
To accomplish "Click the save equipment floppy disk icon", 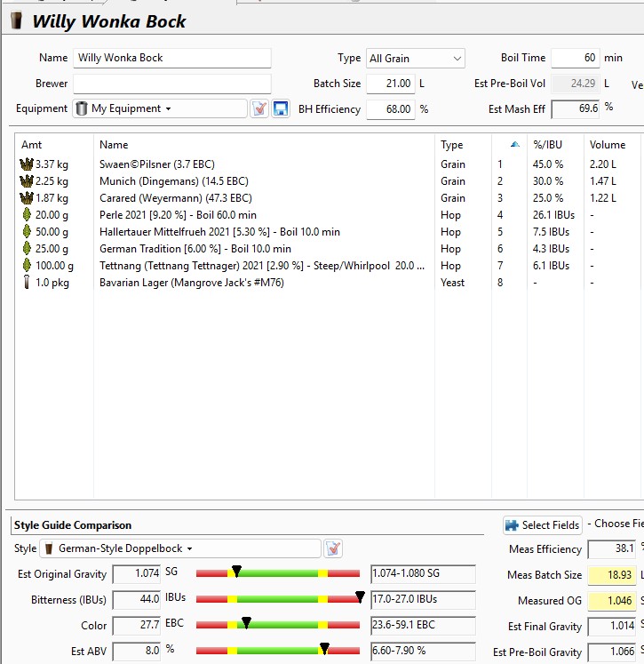I will (281, 108).
